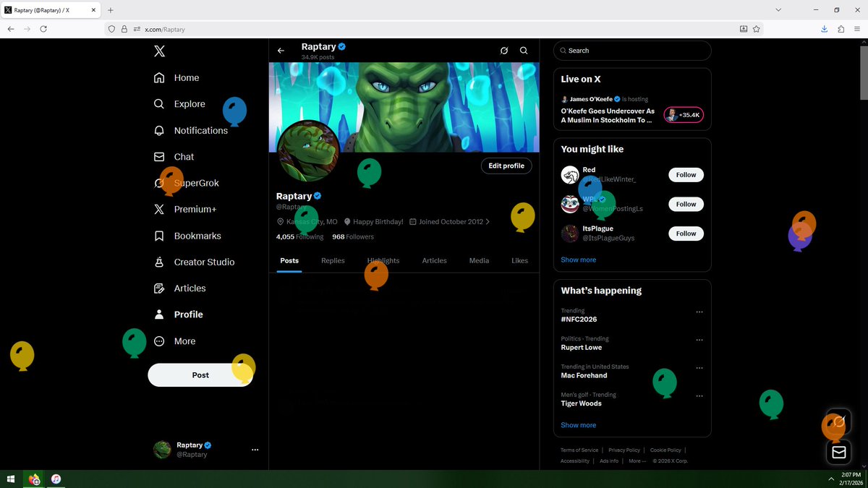This screenshot has height=488, width=868.
Task: Open Articles in sidebar
Action: point(180,288)
